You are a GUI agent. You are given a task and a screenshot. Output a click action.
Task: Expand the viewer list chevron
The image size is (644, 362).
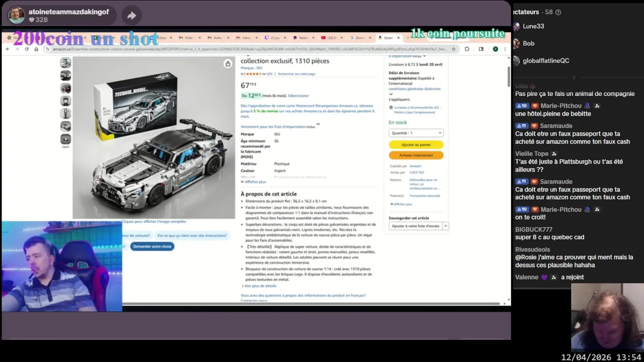pyautogui.click(x=574, y=77)
